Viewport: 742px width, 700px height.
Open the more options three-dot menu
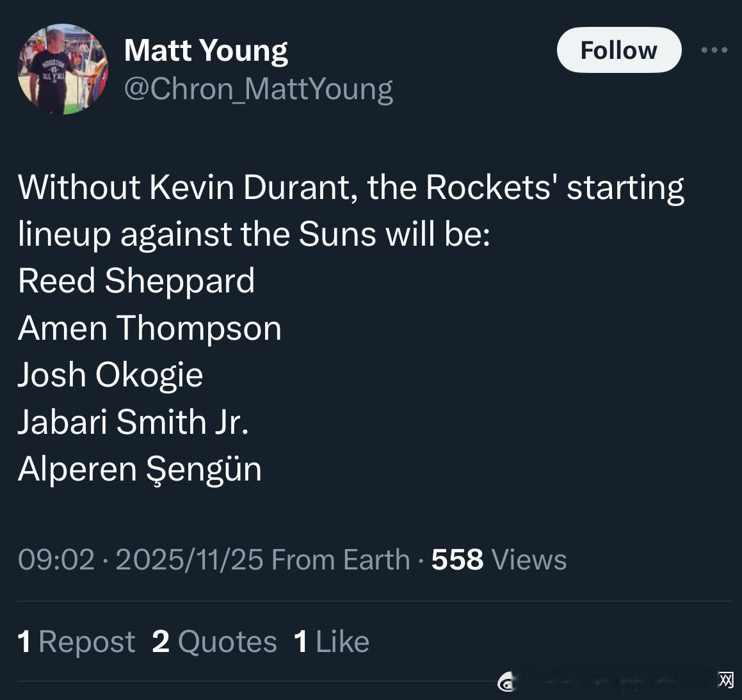pos(714,50)
